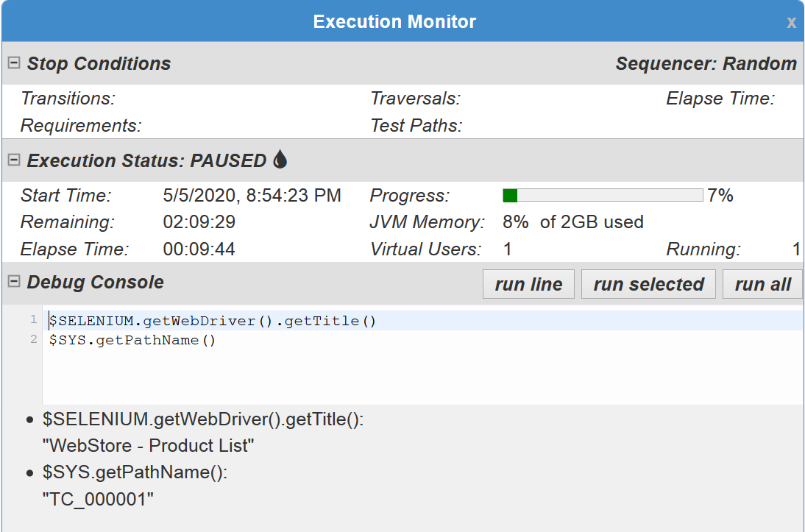Click line number 1 in editor gutter
This screenshot has width=805, height=532.
point(33,320)
